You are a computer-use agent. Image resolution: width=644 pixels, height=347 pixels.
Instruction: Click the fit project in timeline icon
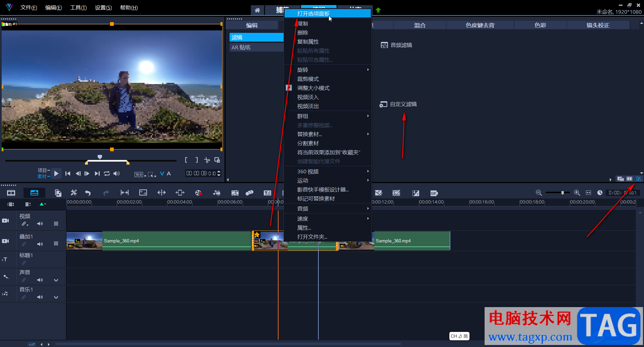tap(588, 193)
